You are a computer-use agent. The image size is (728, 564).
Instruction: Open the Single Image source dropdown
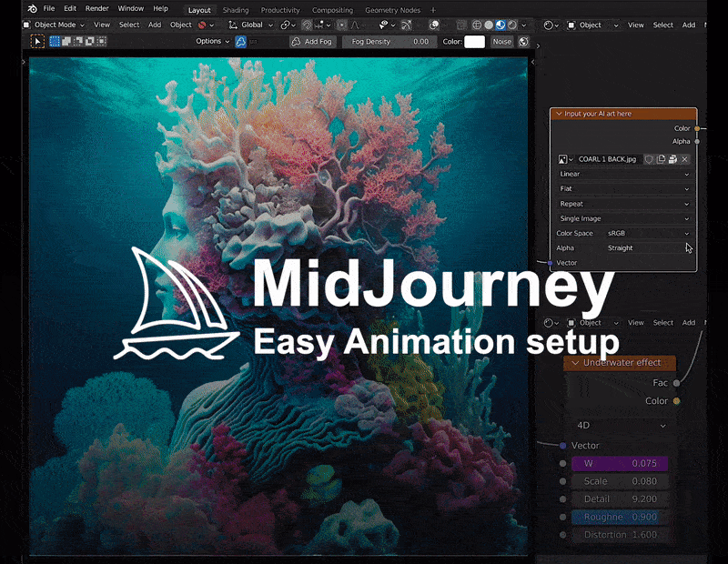tap(624, 218)
